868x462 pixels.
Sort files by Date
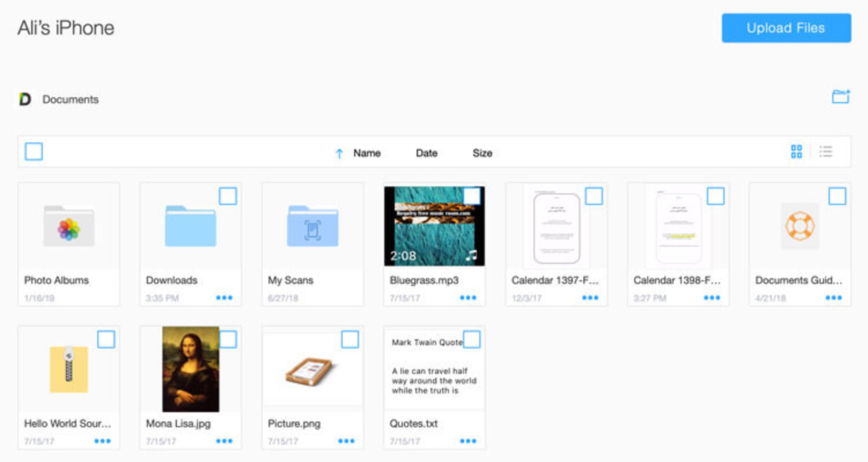click(425, 153)
